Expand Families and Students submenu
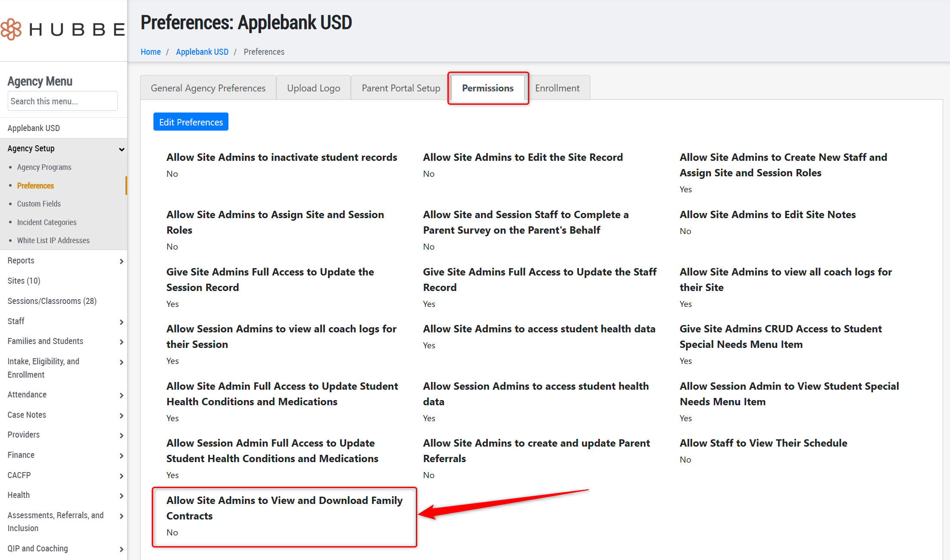The height and width of the screenshot is (560, 950). (x=122, y=342)
